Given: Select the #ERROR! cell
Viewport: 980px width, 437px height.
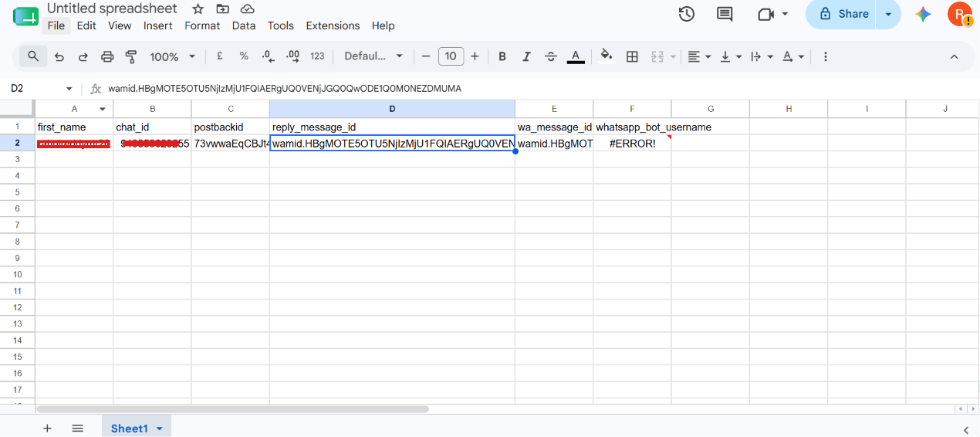Looking at the screenshot, I should (x=632, y=144).
